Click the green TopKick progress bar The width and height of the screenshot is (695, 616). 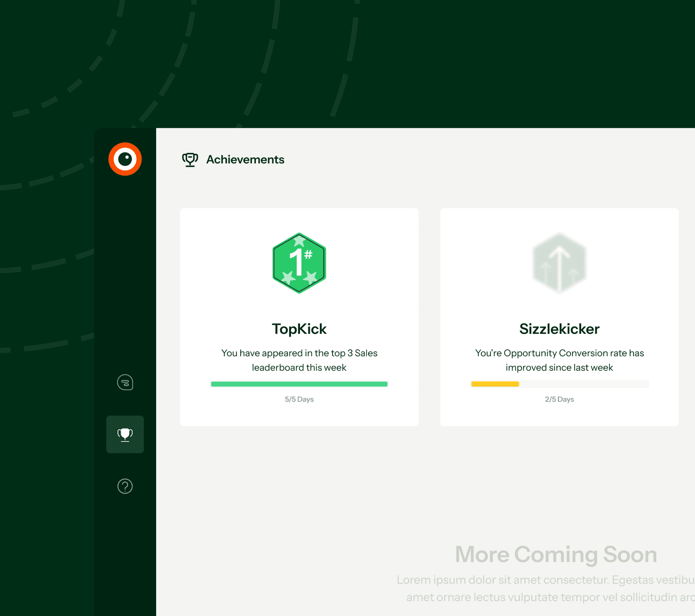[x=299, y=384]
